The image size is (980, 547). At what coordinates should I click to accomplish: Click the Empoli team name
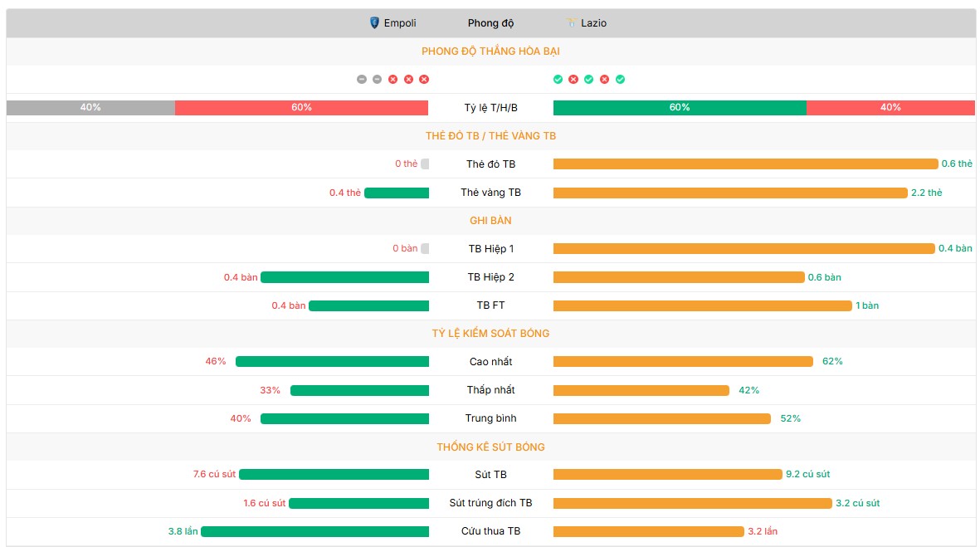tap(400, 23)
